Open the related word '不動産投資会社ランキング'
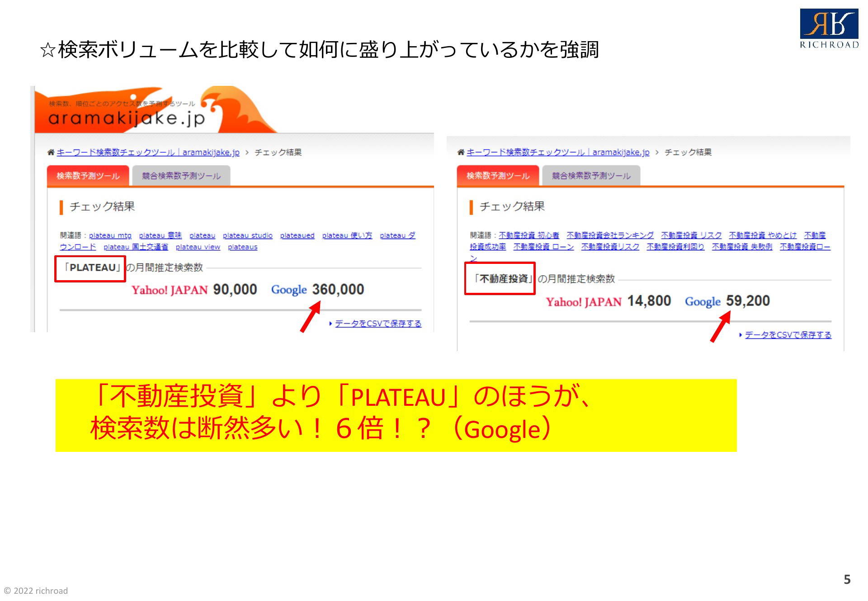This screenshot has height=601, width=868. click(610, 235)
